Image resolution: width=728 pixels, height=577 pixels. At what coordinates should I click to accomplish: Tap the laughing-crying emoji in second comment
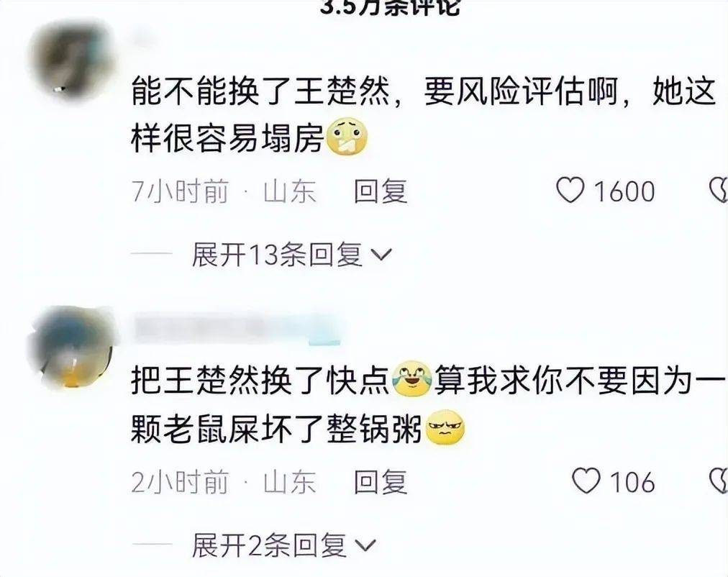411,380
